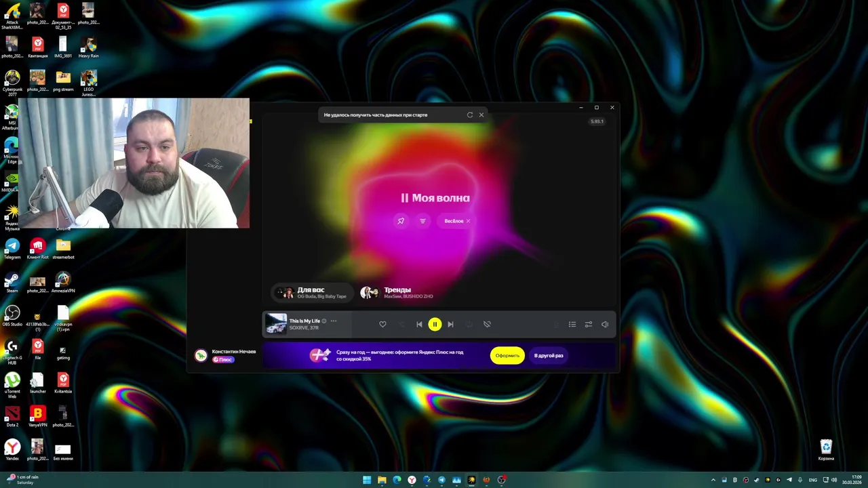
Task: Open Logitech G HUB desktop shortcut
Action: click(x=12, y=350)
